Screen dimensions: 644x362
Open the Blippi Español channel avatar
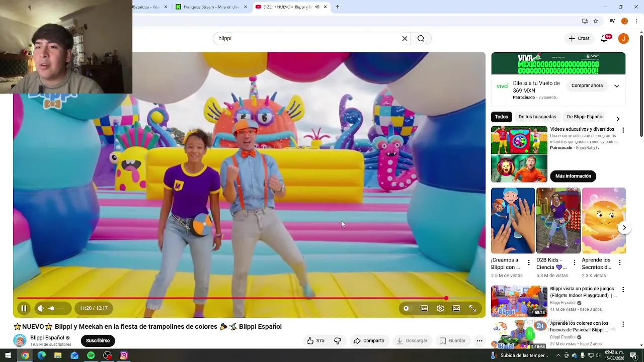20,340
